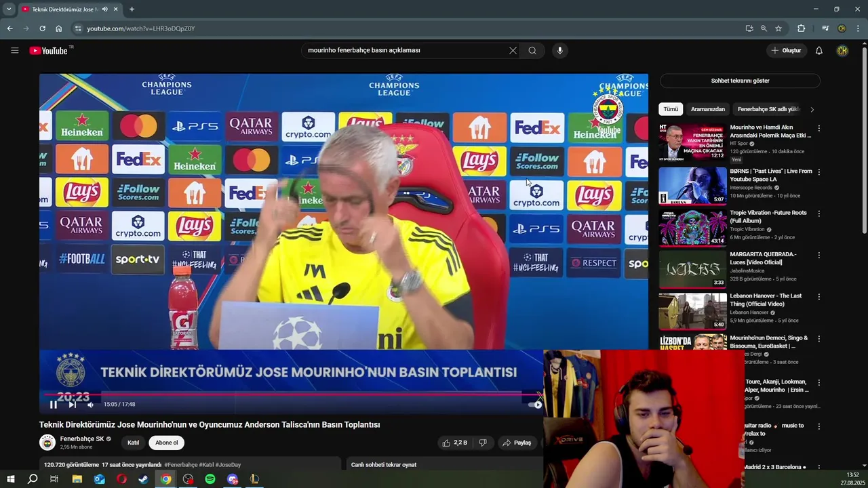The height and width of the screenshot is (488, 868).
Task: Dislike the video
Action: (483, 443)
